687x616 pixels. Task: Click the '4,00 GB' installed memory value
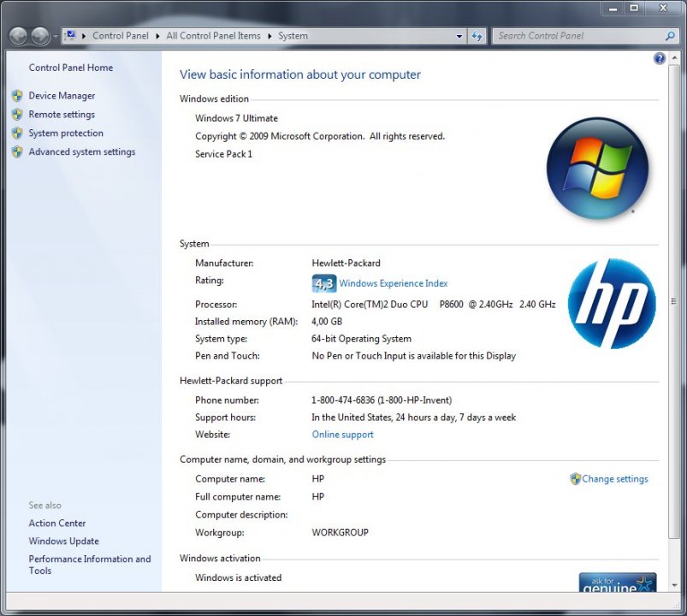pos(327,322)
